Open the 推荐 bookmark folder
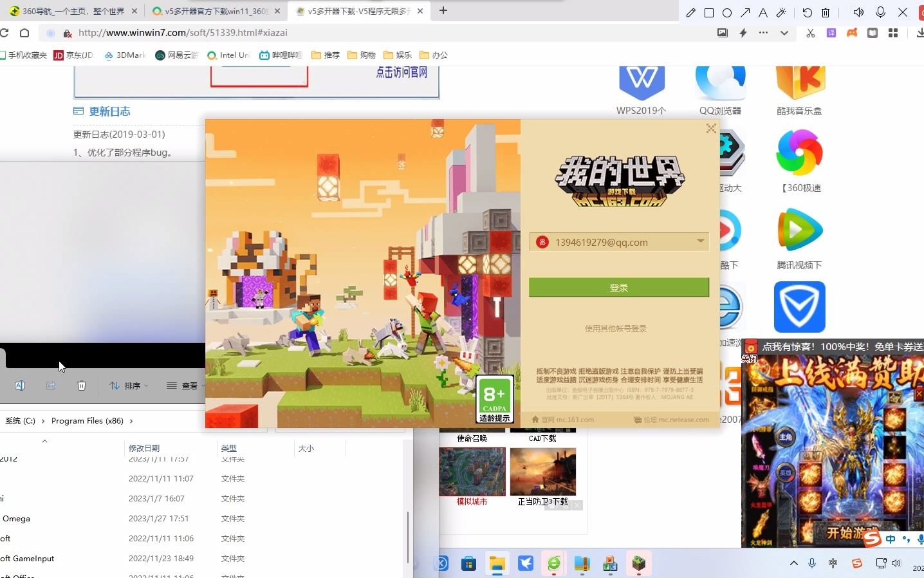The width and height of the screenshot is (924, 578). (x=326, y=55)
